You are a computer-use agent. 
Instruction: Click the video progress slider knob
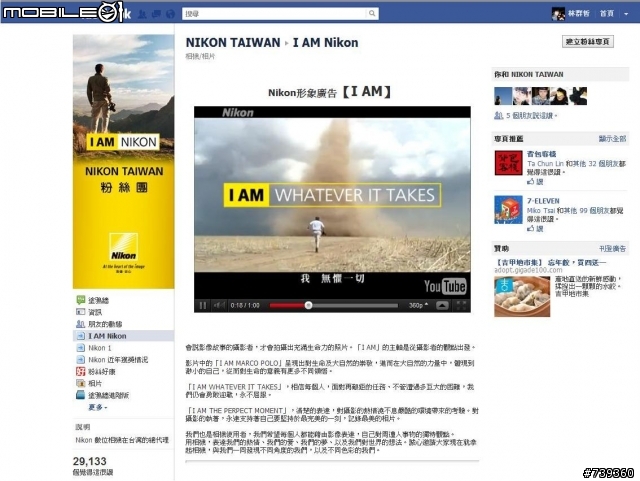(309, 305)
